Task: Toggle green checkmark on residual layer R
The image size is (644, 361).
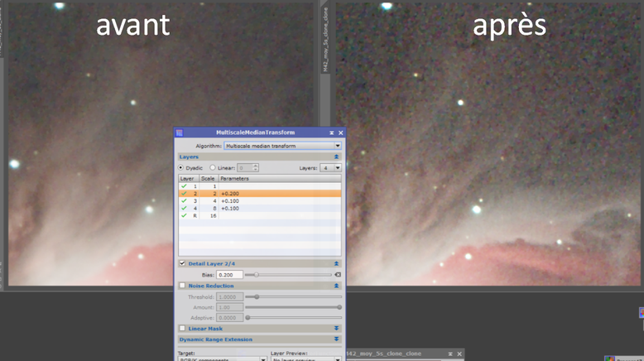Action: click(184, 215)
